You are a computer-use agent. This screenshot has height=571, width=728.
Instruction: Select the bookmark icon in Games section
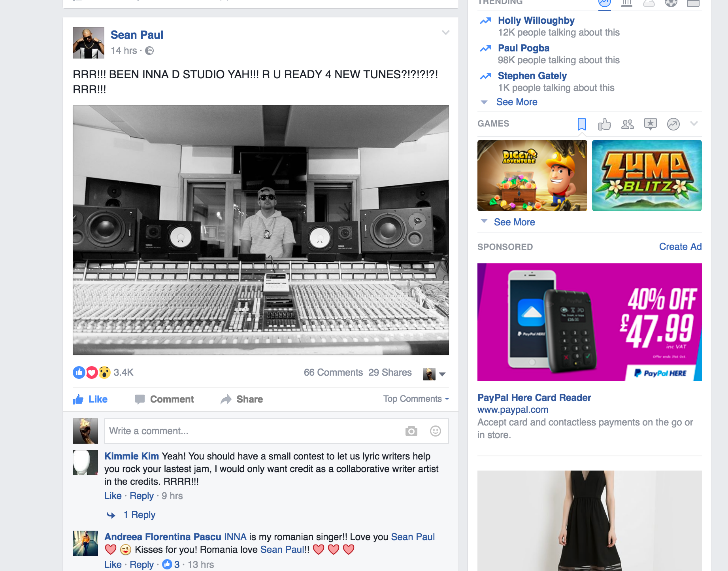581,124
